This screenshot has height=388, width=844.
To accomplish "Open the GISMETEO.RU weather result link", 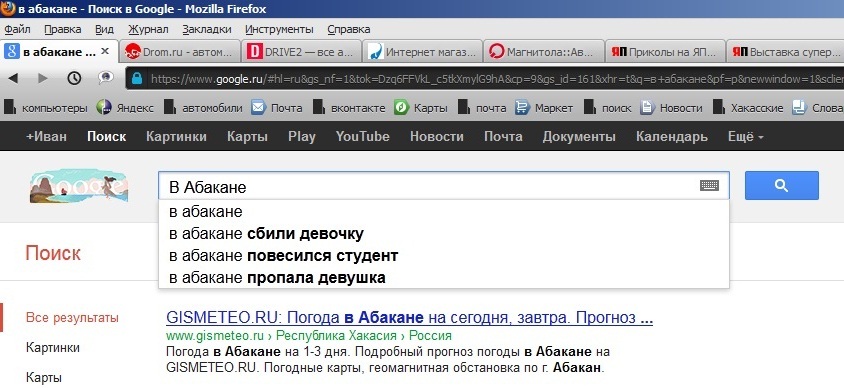I will tap(409, 318).
